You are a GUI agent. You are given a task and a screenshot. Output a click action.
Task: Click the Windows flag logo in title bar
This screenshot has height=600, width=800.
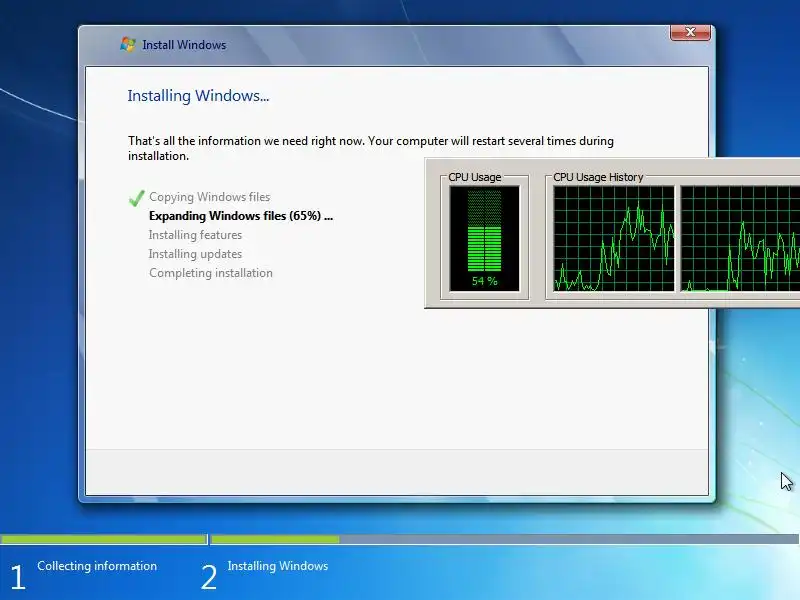tap(128, 44)
